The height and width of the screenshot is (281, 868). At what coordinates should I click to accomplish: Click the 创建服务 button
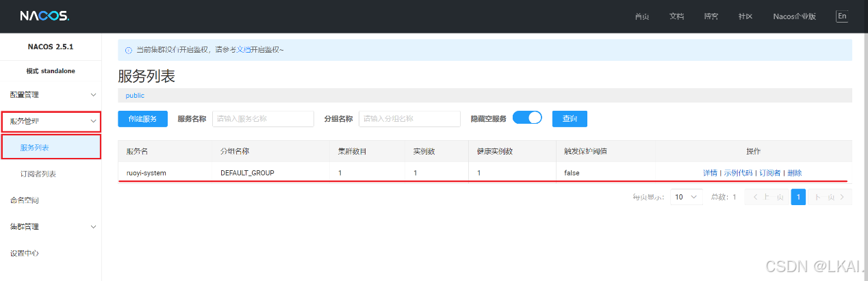(x=142, y=119)
